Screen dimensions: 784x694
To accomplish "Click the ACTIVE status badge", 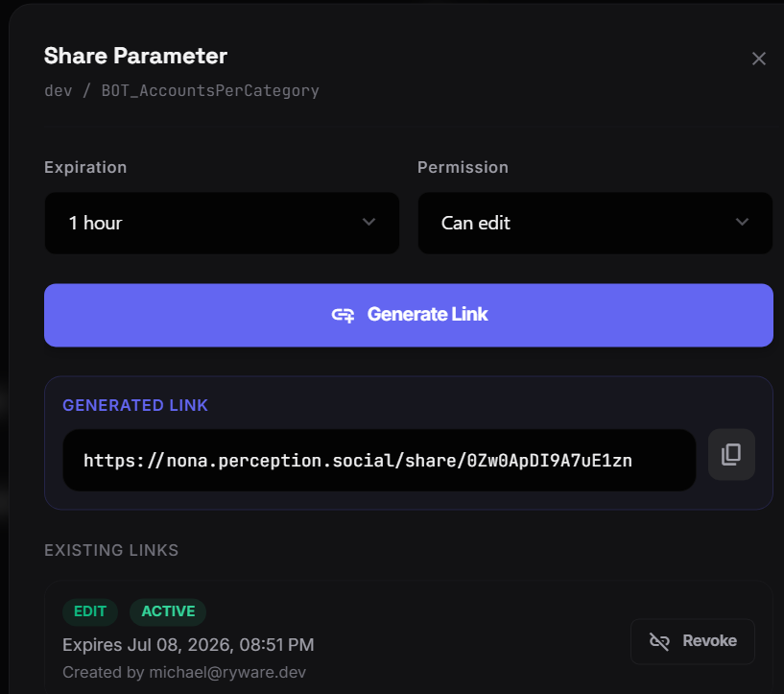I will pyautogui.click(x=168, y=611).
